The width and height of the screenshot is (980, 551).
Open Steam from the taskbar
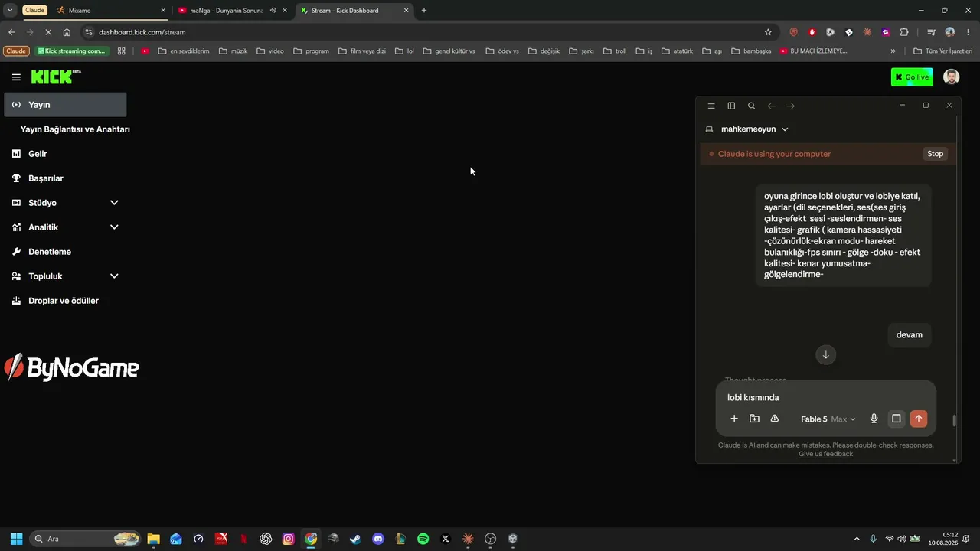(355, 539)
